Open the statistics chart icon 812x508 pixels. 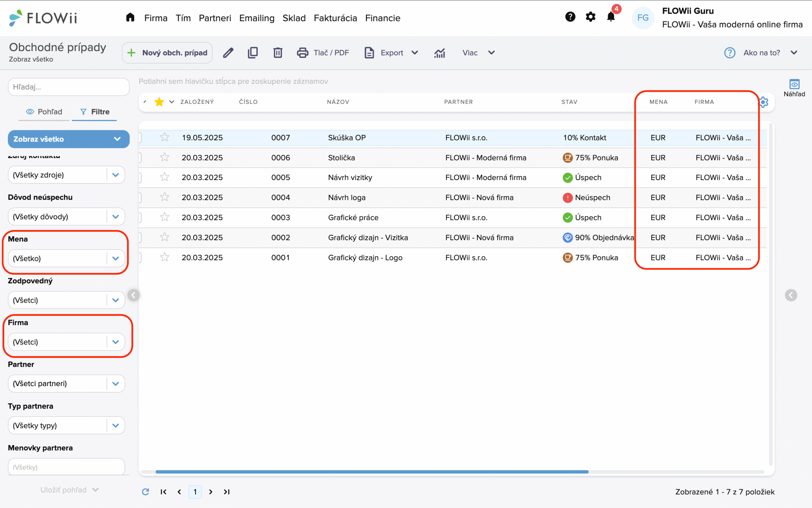click(440, 53)
